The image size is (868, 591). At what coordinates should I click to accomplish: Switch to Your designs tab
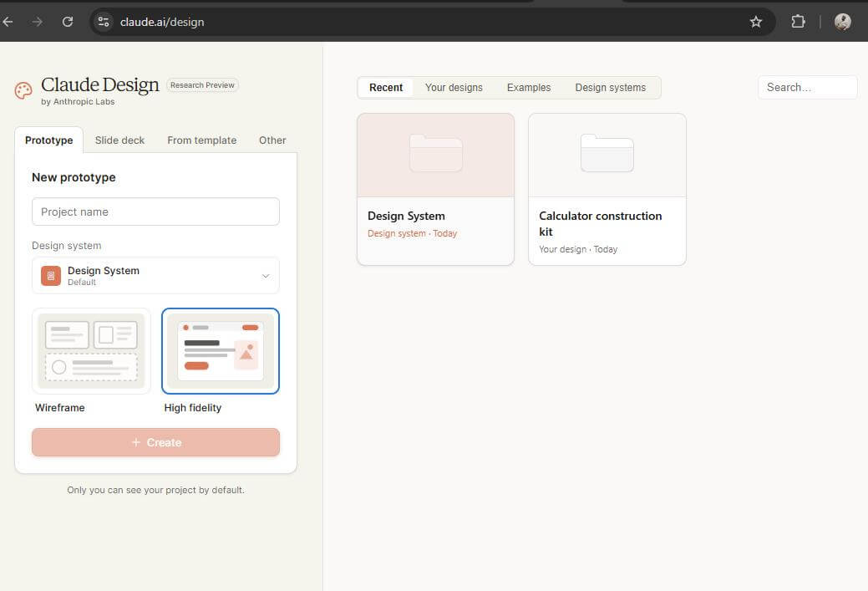(454, 88)
